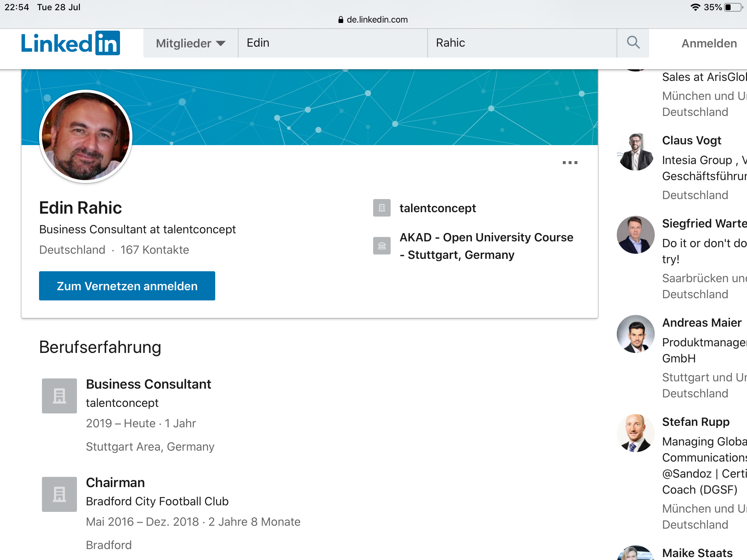
Task: Click the first name field containing Edin
Action: [333, 43]
